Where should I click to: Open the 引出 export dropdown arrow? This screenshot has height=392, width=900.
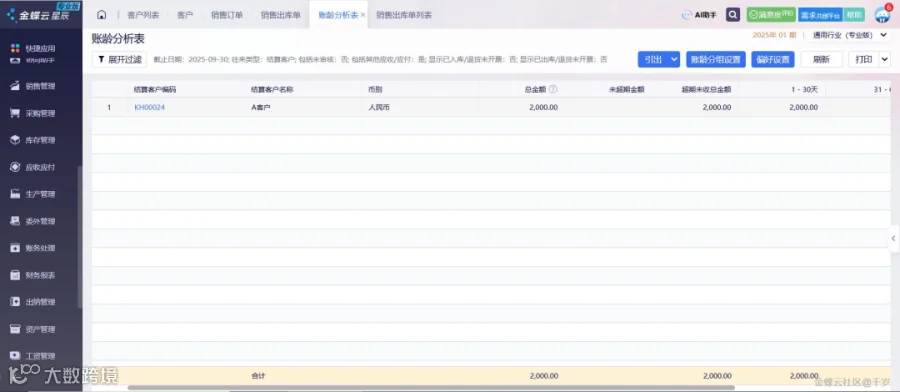(x=674, y=59)
